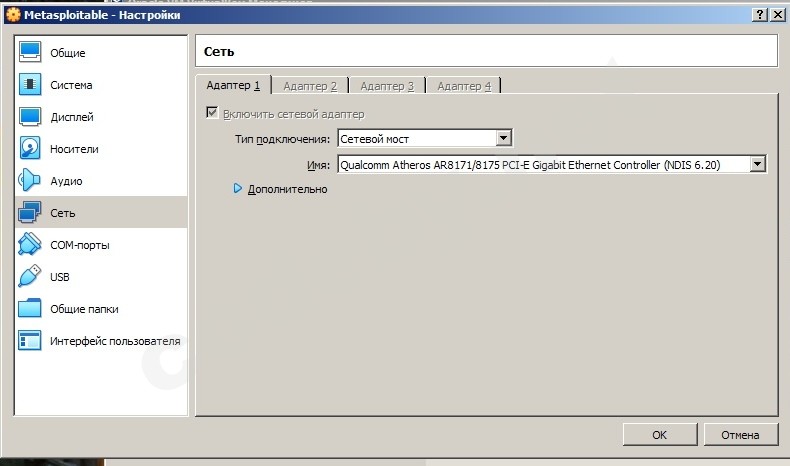The image size is (790, 466).
Task: Open the COM-порты settings category
Action: click(x=101, y=245)
